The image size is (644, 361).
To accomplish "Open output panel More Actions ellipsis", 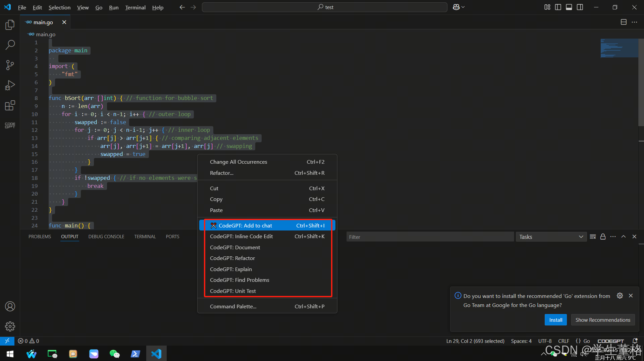I will click(613, 237).
